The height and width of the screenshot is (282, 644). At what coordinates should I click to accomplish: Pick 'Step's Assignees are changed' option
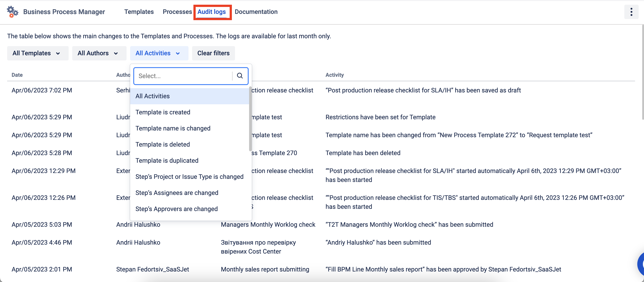click(x=177, y=193)
